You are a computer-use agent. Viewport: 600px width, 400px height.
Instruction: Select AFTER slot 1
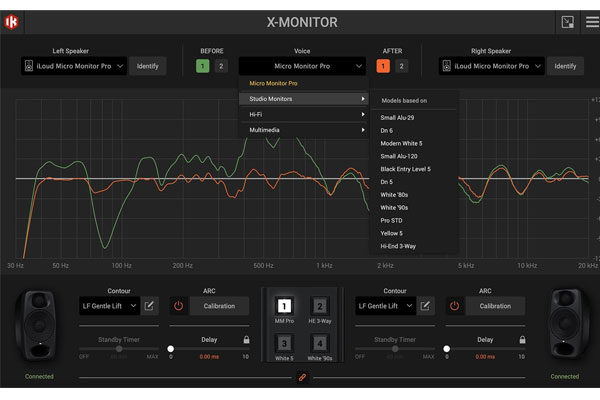(x=383, y=66)
